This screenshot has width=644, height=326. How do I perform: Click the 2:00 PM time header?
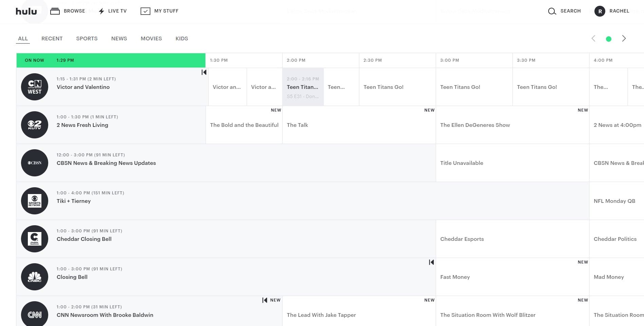click(296, 60)
